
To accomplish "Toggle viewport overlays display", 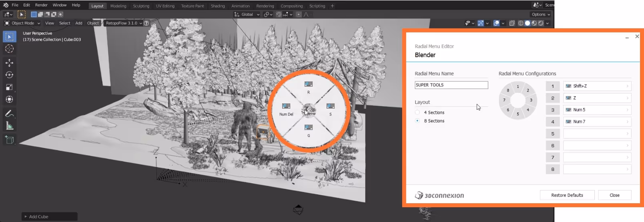I will (496, 23).
